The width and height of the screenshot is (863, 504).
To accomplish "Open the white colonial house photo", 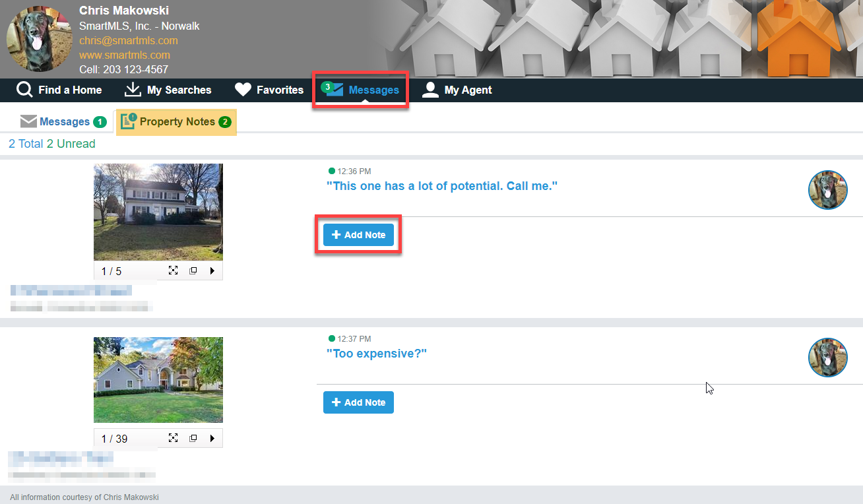I will (158, 212).
